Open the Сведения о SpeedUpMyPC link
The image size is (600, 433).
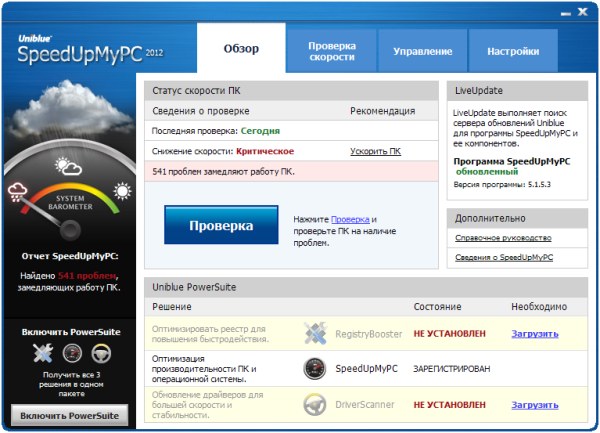(503, 258)
